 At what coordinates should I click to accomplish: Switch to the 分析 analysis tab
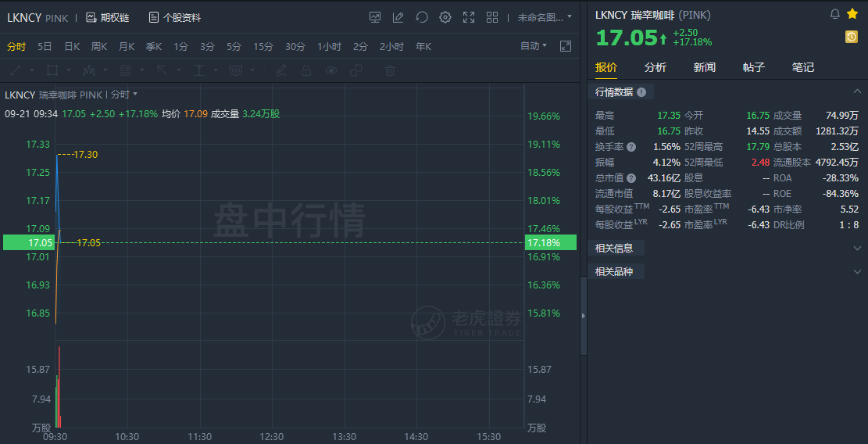tap(655, 67)
